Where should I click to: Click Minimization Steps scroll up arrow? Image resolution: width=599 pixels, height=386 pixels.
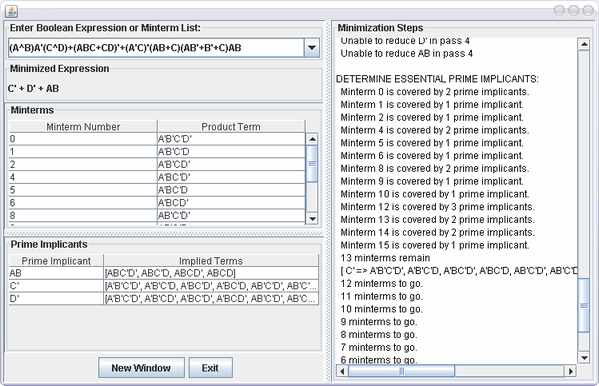point(584,44)
